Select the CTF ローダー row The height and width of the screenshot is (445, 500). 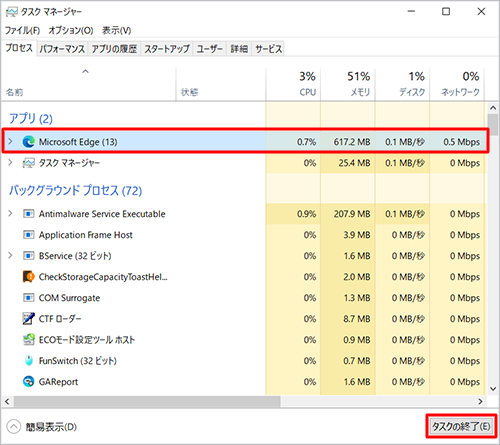(x=244, y=319)
